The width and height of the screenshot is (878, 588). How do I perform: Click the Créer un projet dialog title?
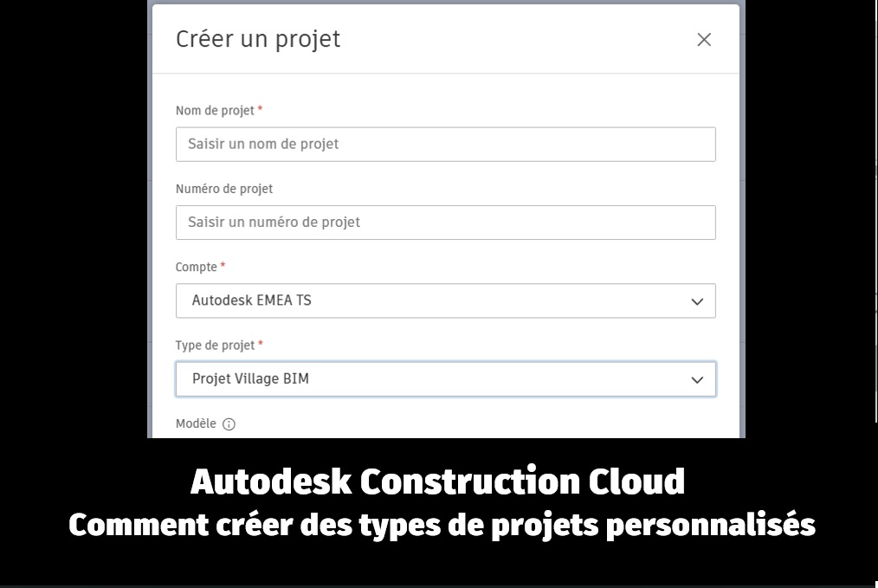(257, 38)
